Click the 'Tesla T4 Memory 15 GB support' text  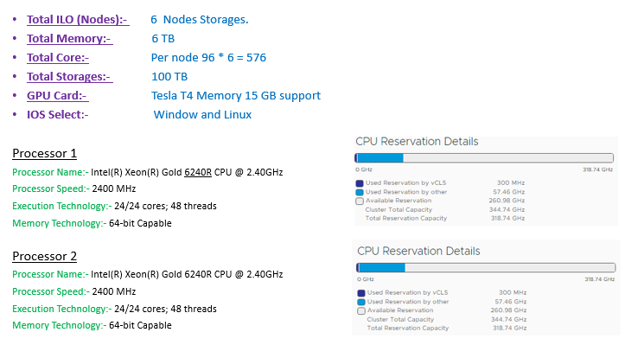click(x=236, y=96)
